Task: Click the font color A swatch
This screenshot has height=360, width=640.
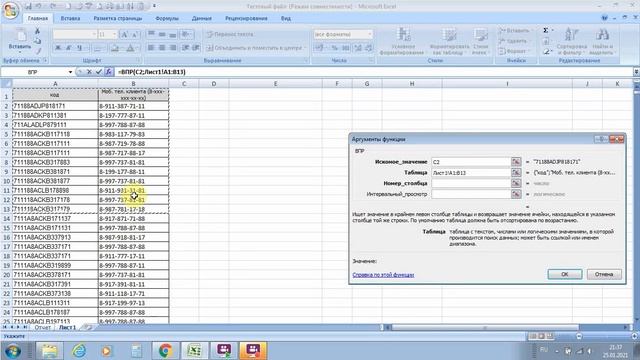Action: [130, 48]
